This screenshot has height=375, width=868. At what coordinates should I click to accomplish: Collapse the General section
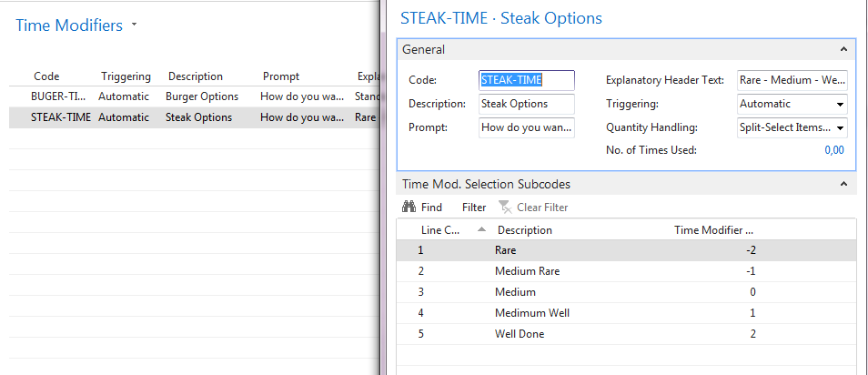(x=843, y=50)
